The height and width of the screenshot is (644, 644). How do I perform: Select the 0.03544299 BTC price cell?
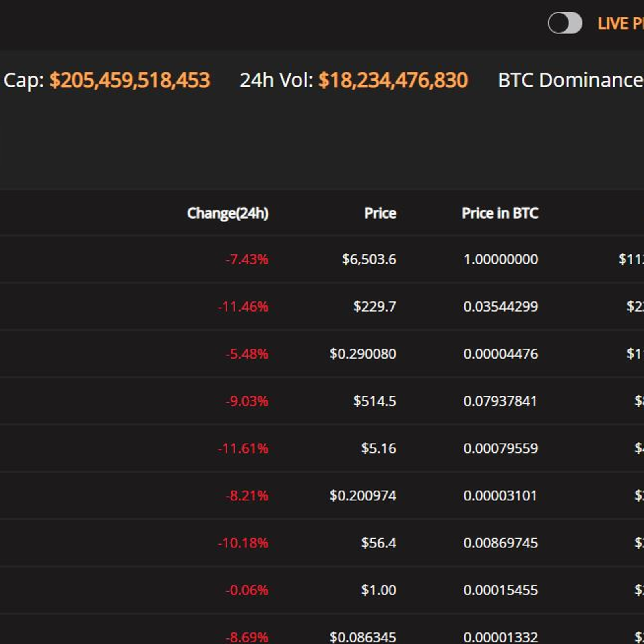pos(501,307)
